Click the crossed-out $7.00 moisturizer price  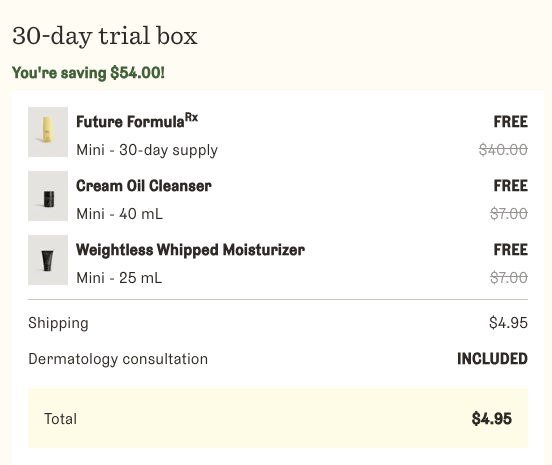coord(509,278)
